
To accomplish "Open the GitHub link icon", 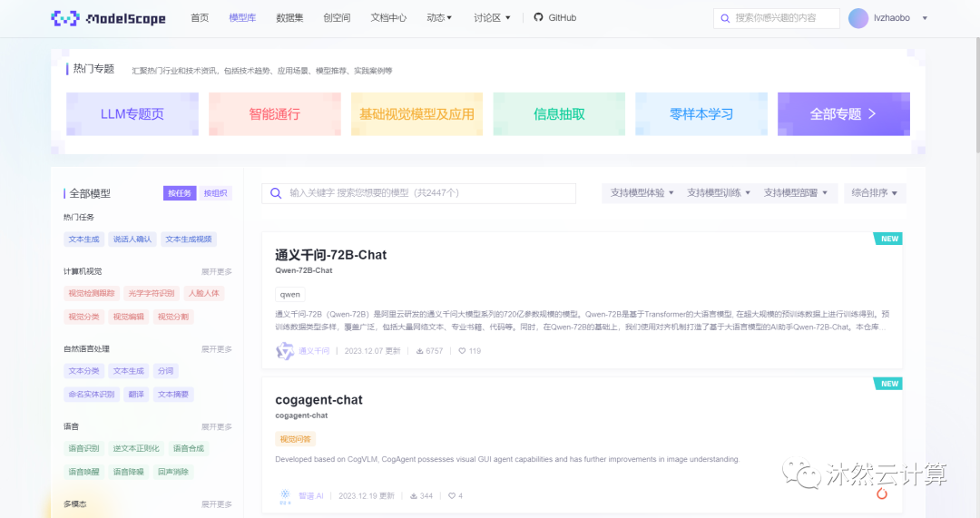I will point(538,17).
